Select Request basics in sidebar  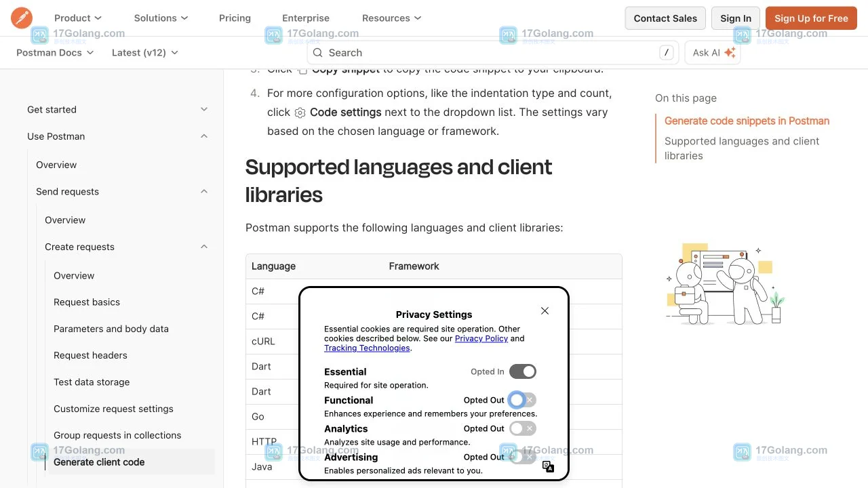(x=87, y=302)
